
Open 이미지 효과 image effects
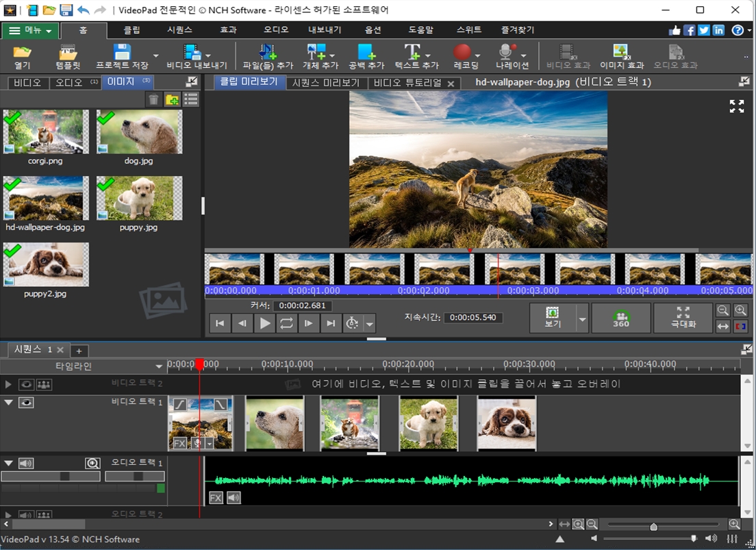tap(622, 57)
